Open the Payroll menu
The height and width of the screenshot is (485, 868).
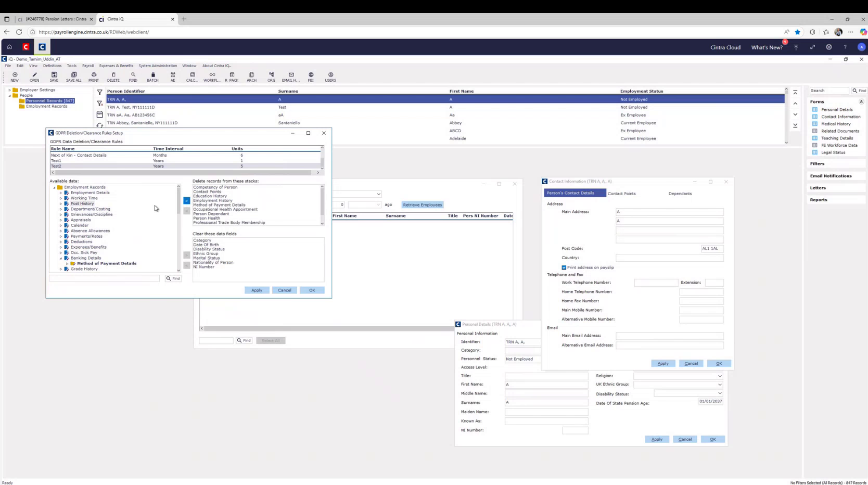pos(87,66)
